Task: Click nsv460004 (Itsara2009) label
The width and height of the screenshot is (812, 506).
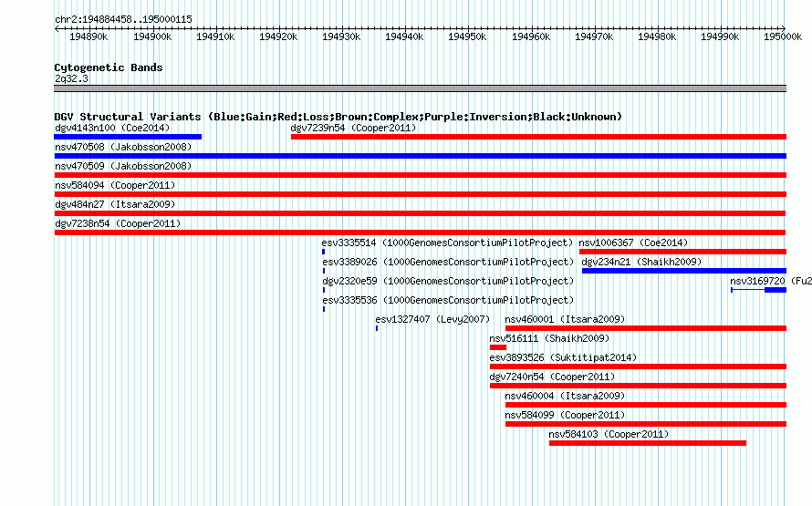Action: point(565,396)
